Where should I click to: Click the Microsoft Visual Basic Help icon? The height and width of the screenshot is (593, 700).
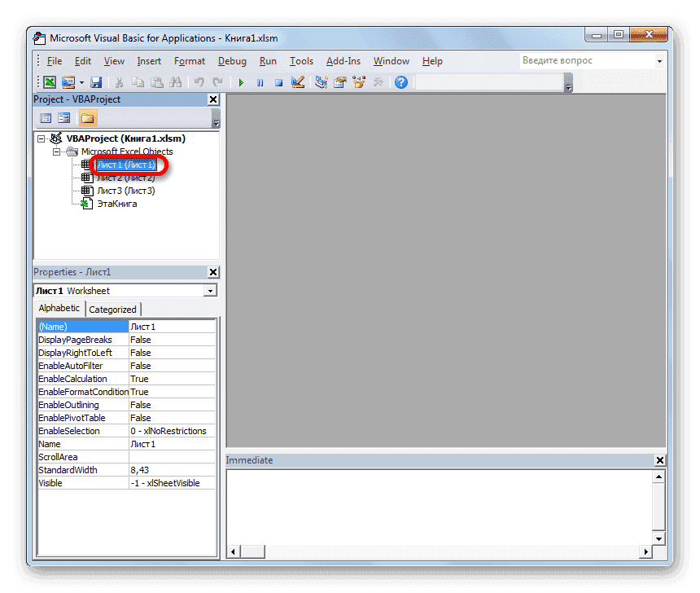(x=400, y=81)
